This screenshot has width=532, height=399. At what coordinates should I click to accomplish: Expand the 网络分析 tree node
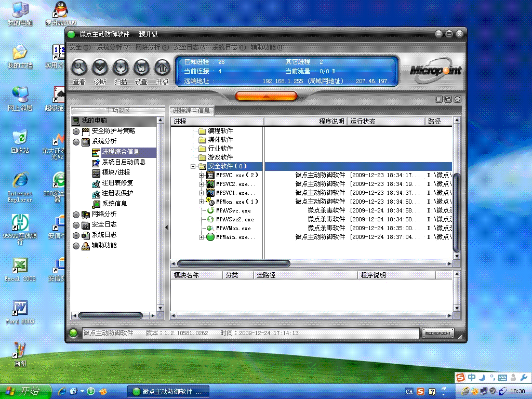pos(76,215)
